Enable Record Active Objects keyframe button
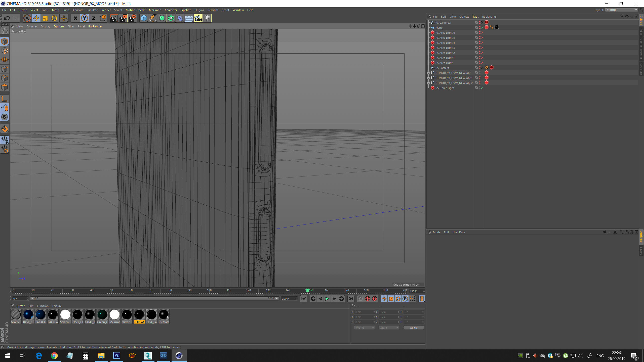This screenshot has height=362, width=644. tap(360, 299)
